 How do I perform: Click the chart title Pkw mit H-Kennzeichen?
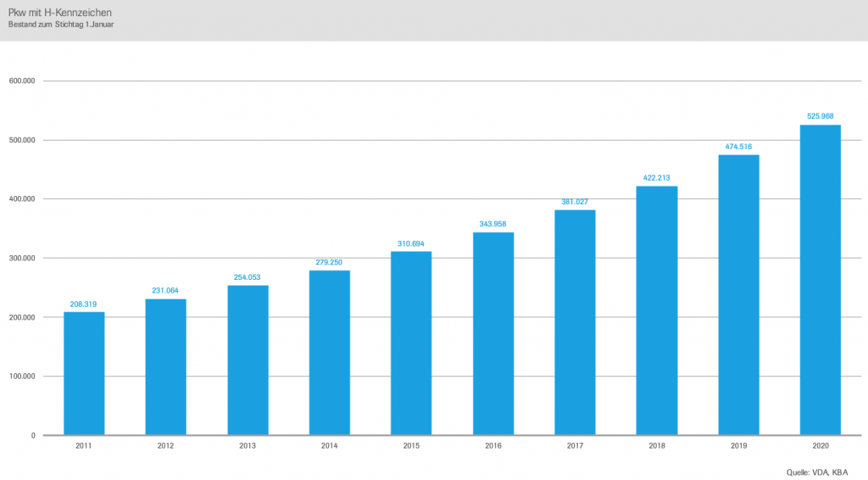click(60, 12)
